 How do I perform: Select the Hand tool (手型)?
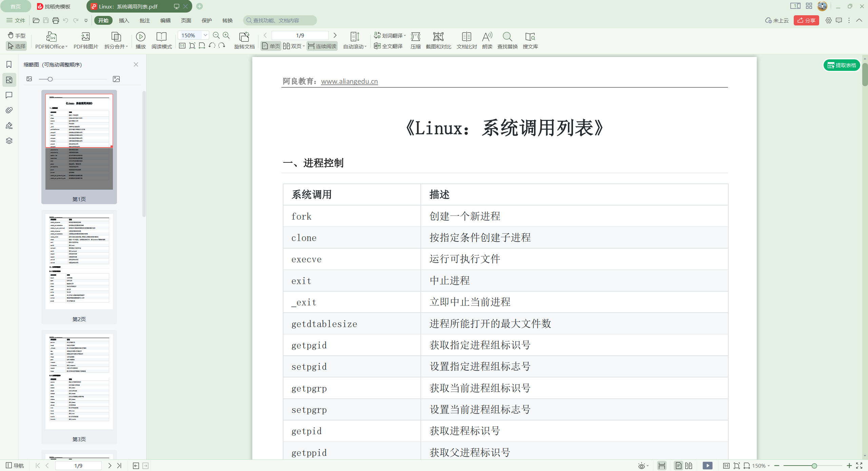pyautogui.click(x=17, y=35)
